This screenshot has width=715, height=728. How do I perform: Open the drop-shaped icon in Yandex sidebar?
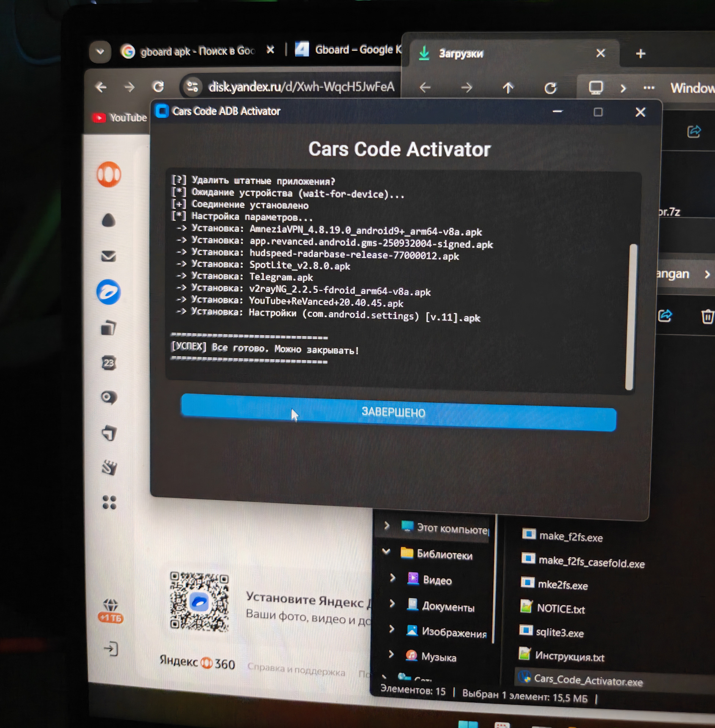coord(109,220)
